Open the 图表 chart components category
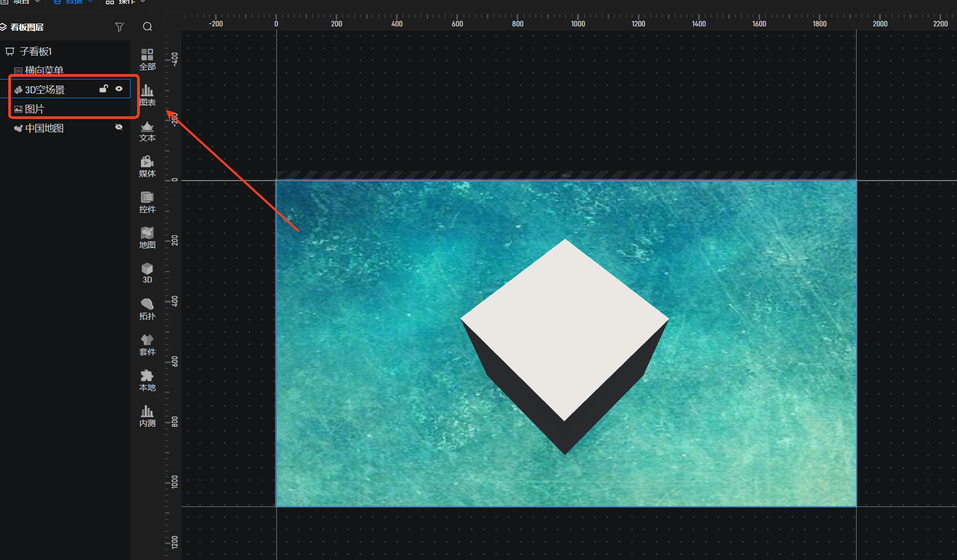This screenshot has height=560, width=957. click(147, 95)
